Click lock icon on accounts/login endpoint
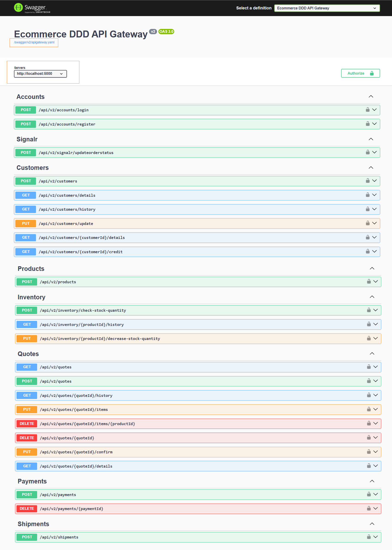The width and height of the screenshot is (392, 550). pos(367,110)
